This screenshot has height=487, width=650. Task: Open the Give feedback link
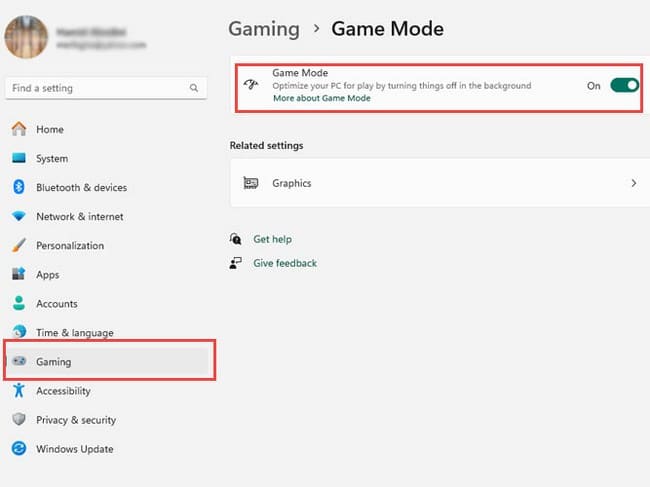coord(284,263)
